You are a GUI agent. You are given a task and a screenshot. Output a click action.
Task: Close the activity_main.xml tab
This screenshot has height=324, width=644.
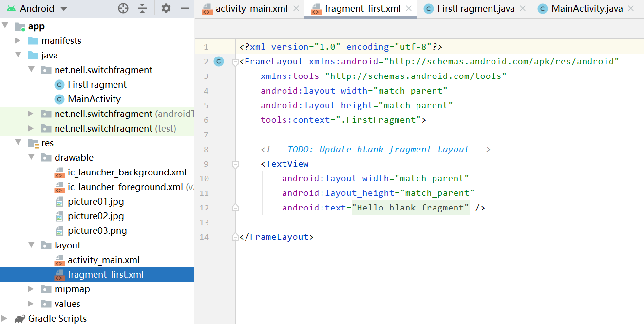[x=296, y=9]
